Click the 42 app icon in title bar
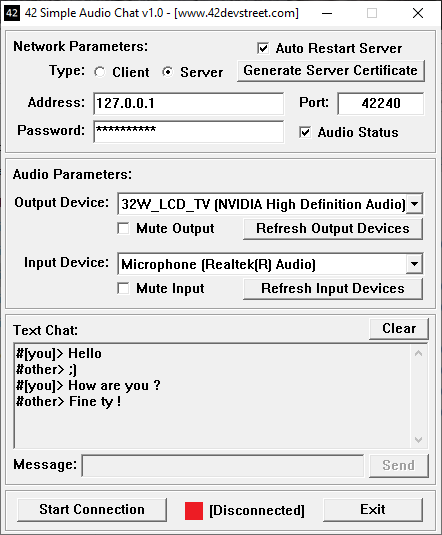This screenshot has width=442, height=535. [12, 13]
